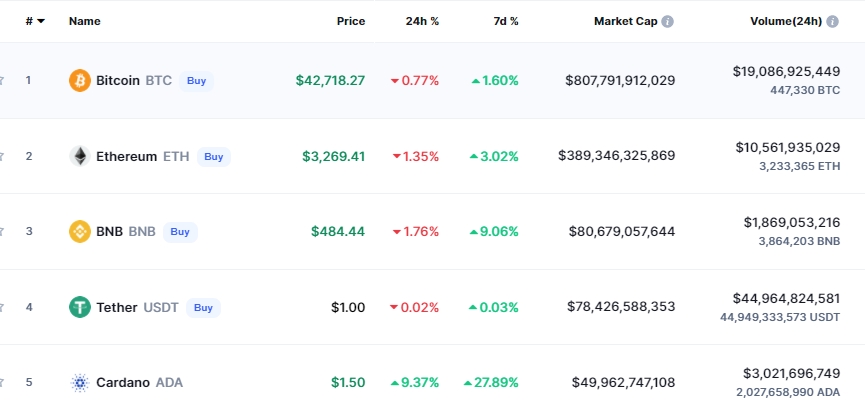
Task: Click the Cardano coin logo icon
Action: pyautogui.click(x=79, y=382)
